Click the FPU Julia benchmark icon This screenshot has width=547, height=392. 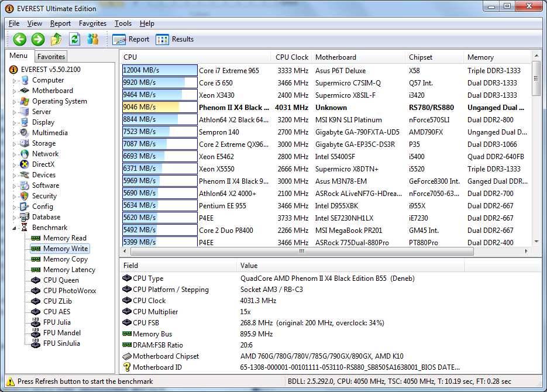click(x=36, y=322)
